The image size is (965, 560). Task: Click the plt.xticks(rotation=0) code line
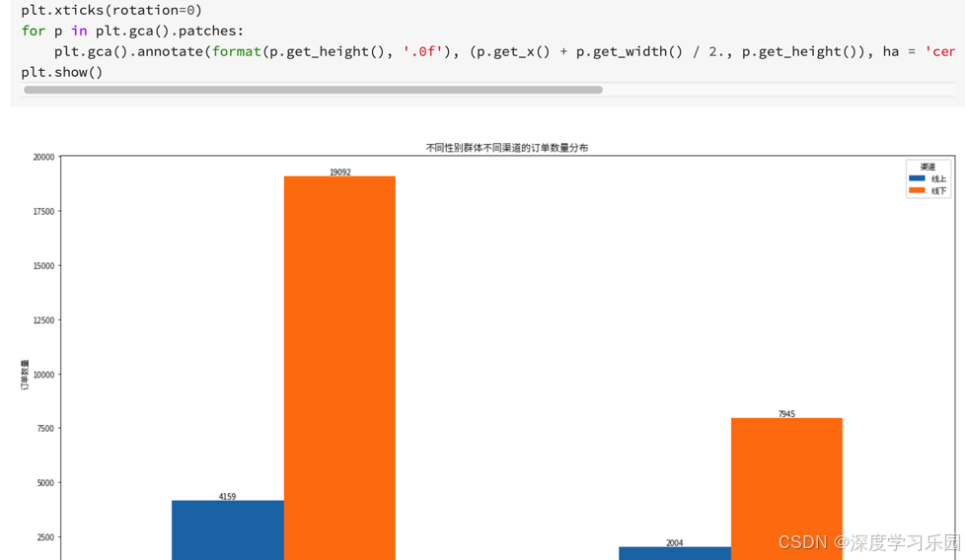coord(111,10)
